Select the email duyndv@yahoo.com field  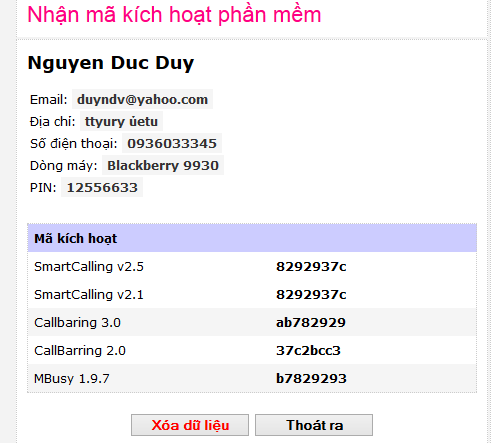pos(142,99)
